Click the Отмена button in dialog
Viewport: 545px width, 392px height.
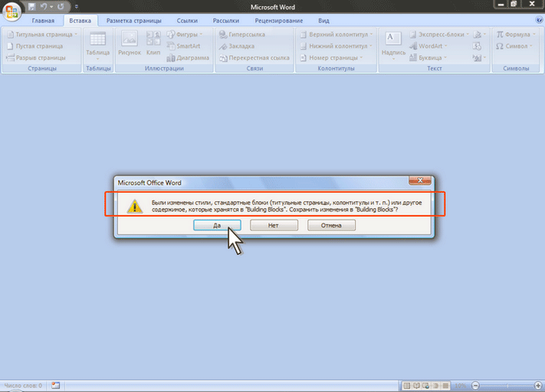click(x=331, y=225)
